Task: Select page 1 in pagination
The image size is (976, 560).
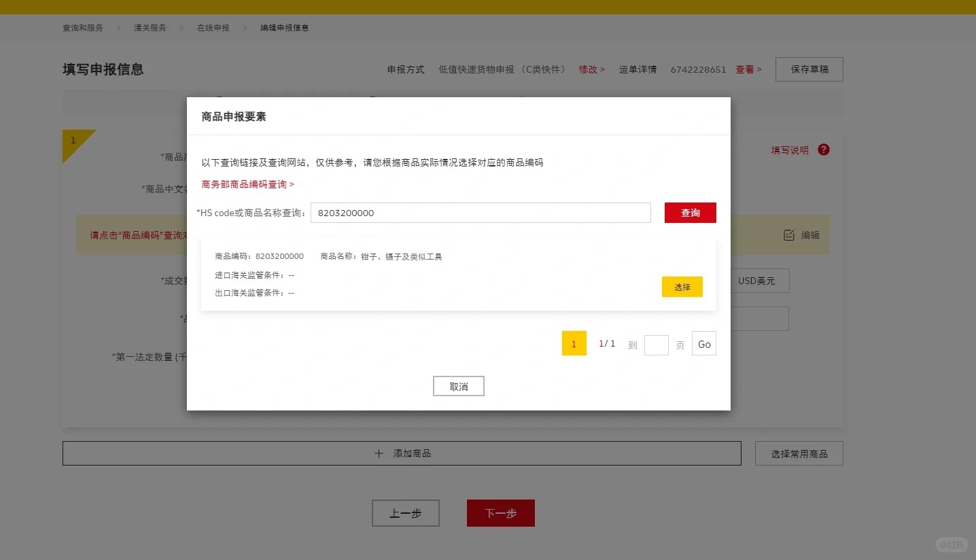Action: pyautogui.click(x=574, y=344)
